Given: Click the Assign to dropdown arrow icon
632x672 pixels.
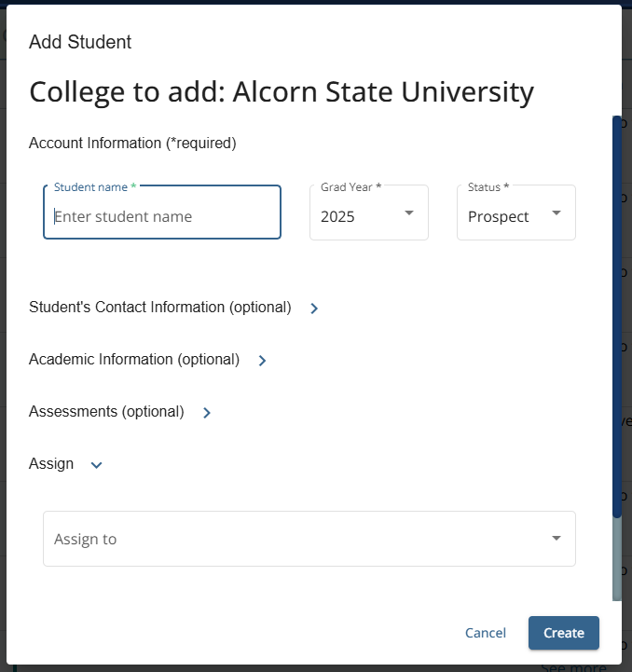Looking at the screenshot, I should 556,539.
